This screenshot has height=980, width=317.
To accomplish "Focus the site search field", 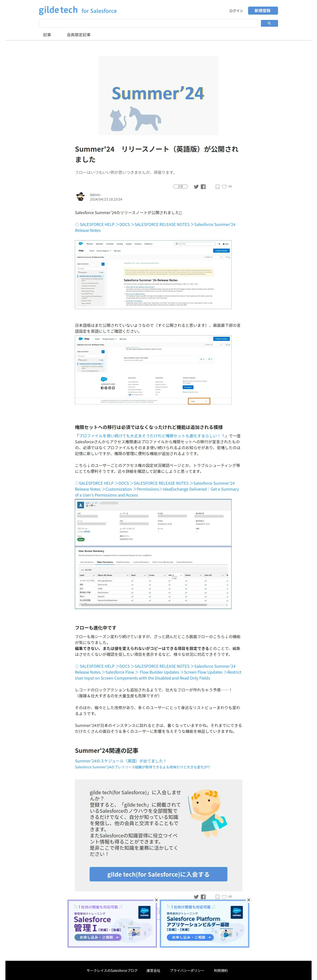I will point(148,23).
